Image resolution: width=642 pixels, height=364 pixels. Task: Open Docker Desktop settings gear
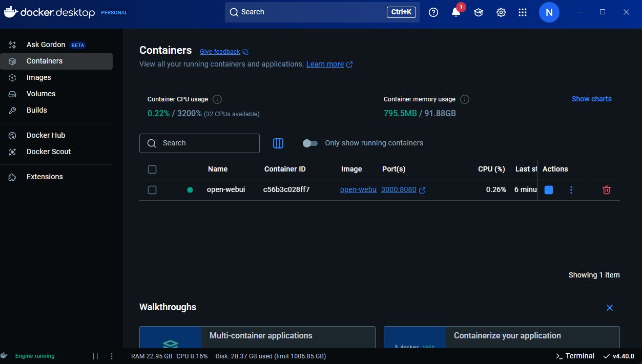click(501, 12)
